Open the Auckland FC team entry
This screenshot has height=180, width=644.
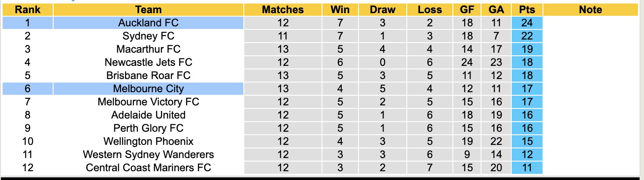point(148,23)
